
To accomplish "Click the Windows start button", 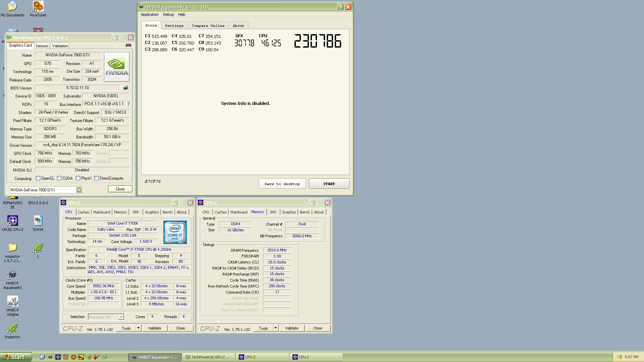I will (x=16, y=357).
